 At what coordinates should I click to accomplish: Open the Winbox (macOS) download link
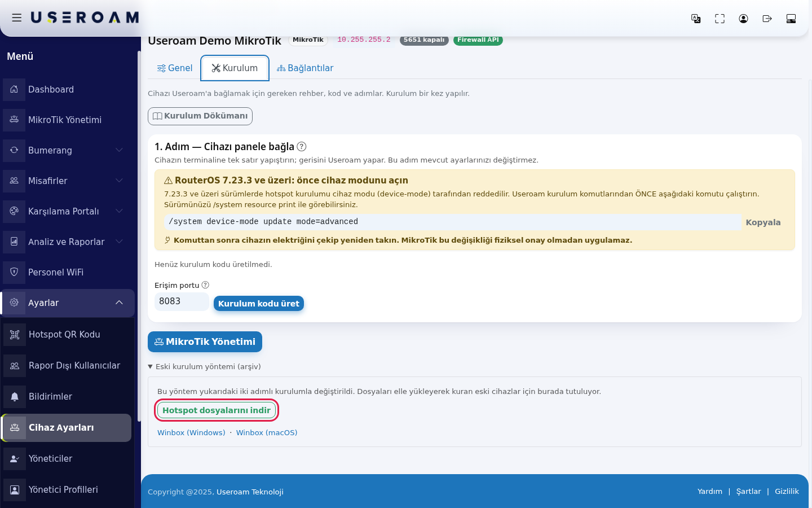pyautogui.click(x=267, y=433)
